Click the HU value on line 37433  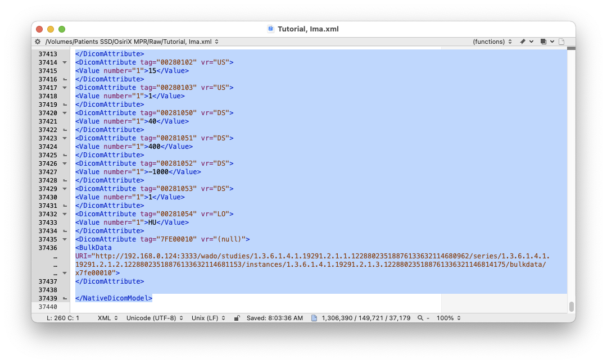152,222
